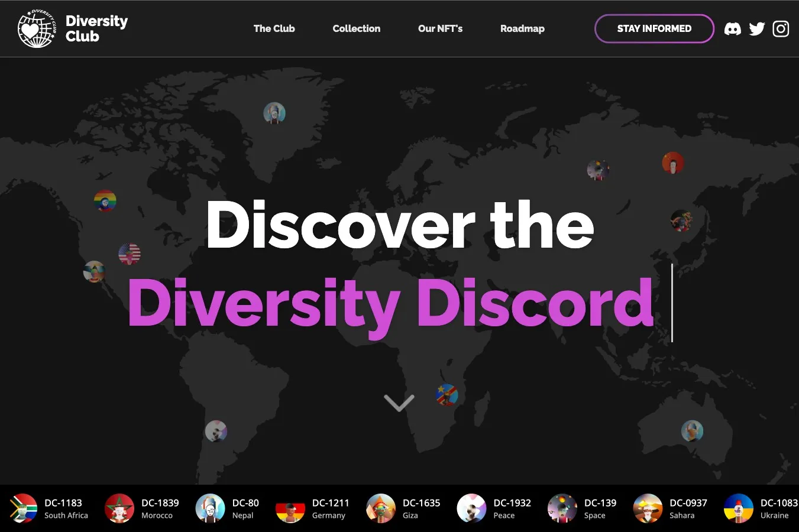Click the Diversity Club wordmark
The image size is (799, 532).
(96, 28)
